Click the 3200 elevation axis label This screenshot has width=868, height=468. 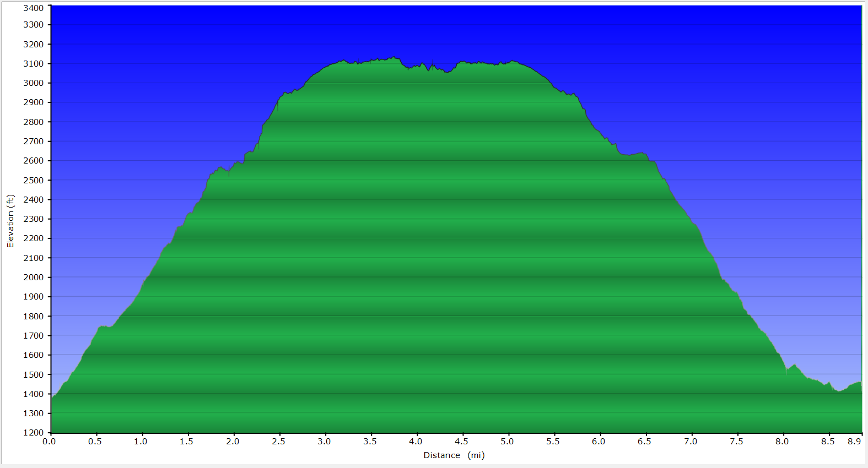[33, 45]
